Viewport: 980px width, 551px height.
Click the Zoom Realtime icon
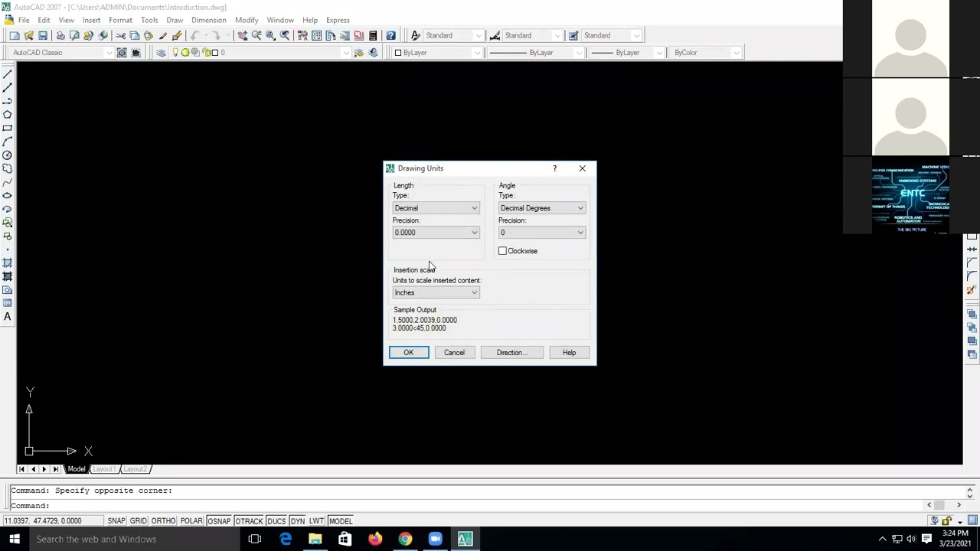pos(256,35)
